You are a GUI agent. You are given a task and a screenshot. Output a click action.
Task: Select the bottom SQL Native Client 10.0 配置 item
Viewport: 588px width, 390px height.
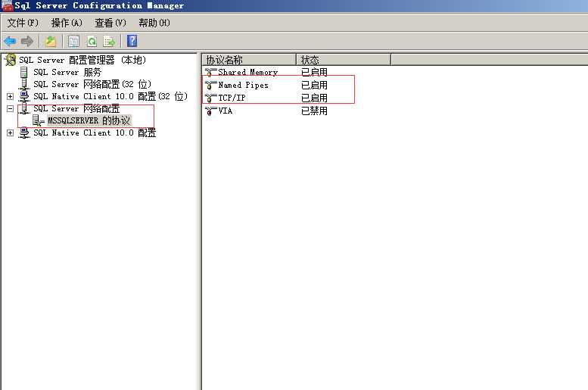click(95, 133)
